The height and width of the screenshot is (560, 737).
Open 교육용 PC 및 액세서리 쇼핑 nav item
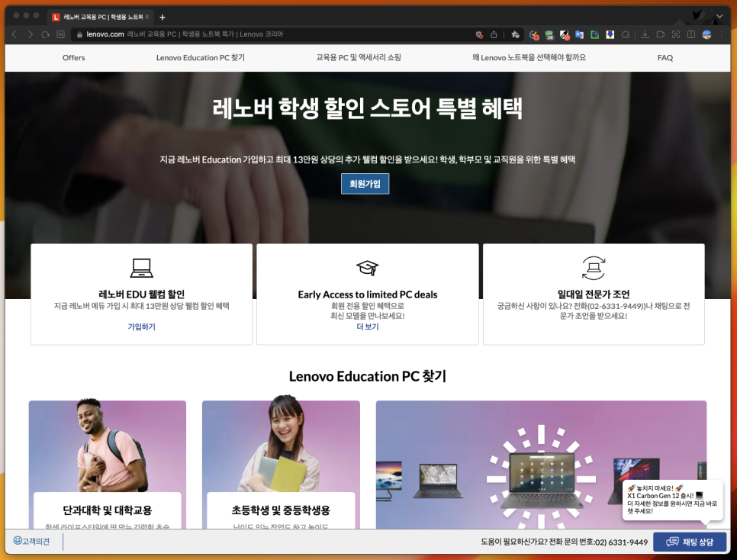coord(358,58)
